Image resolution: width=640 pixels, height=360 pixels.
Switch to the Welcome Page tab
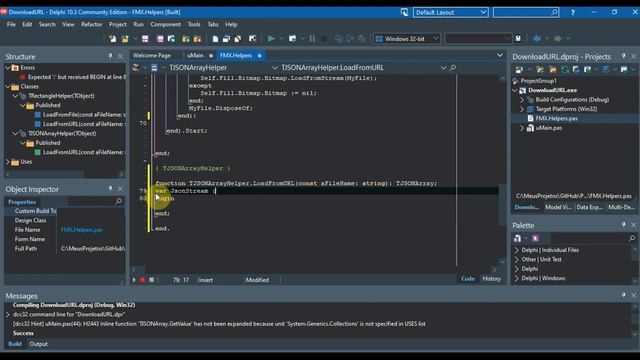[151, 56]
